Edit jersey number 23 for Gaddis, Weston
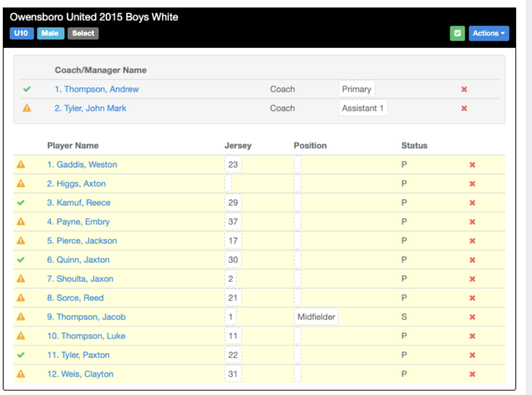532x395 pixels. 233,165
